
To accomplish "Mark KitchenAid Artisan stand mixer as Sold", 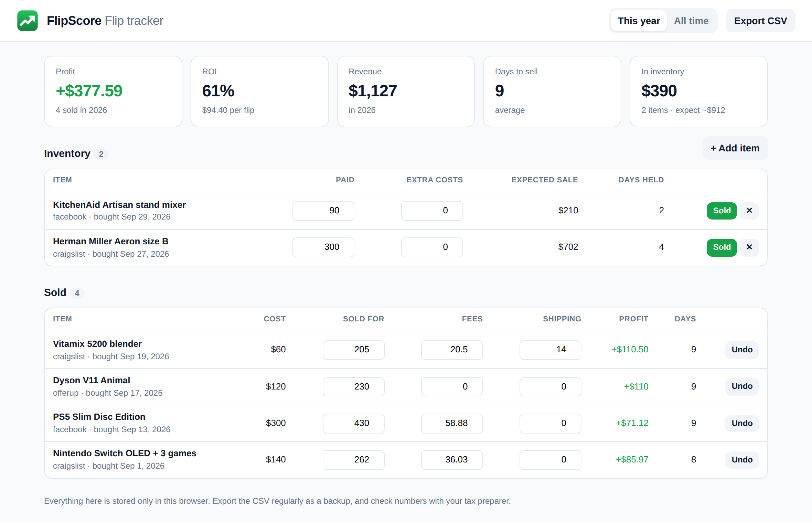I will tap(722, 211).
